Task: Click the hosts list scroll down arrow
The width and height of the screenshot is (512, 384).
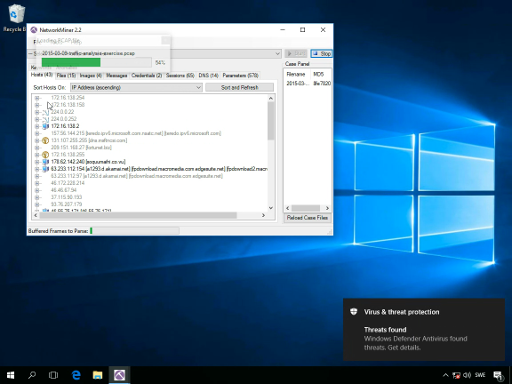Action: point(271,208)
